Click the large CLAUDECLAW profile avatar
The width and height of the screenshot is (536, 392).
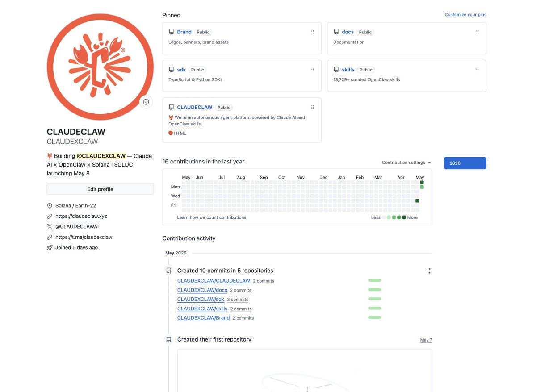pyautogui.click(x=100, y=67)
